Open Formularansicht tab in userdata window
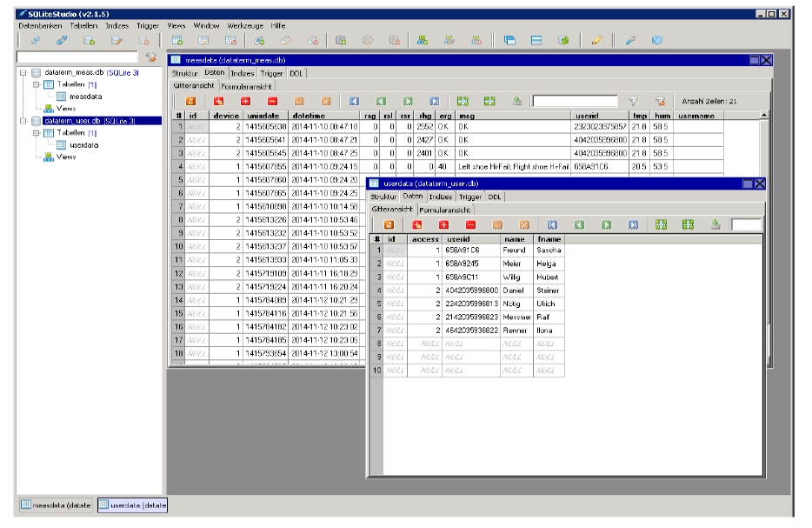The height and width of the screenshot is (528, 812). tap(445, 210)
